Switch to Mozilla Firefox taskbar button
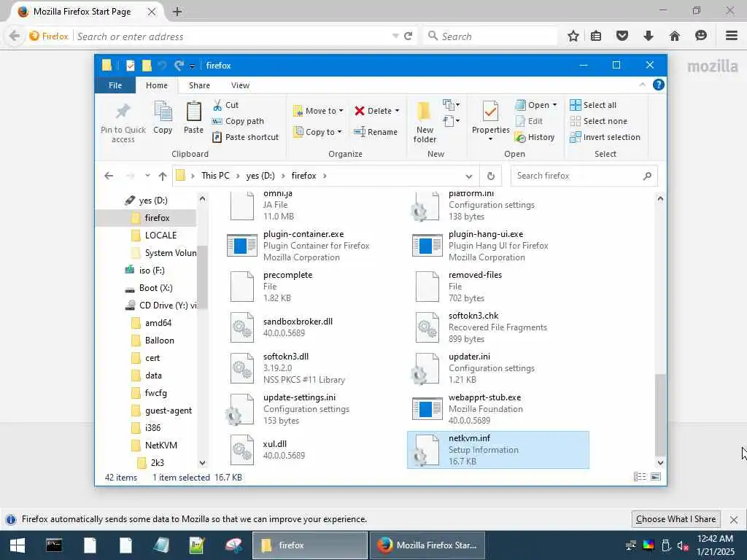This screenshot has width=747, height=560. pos(427,545)
